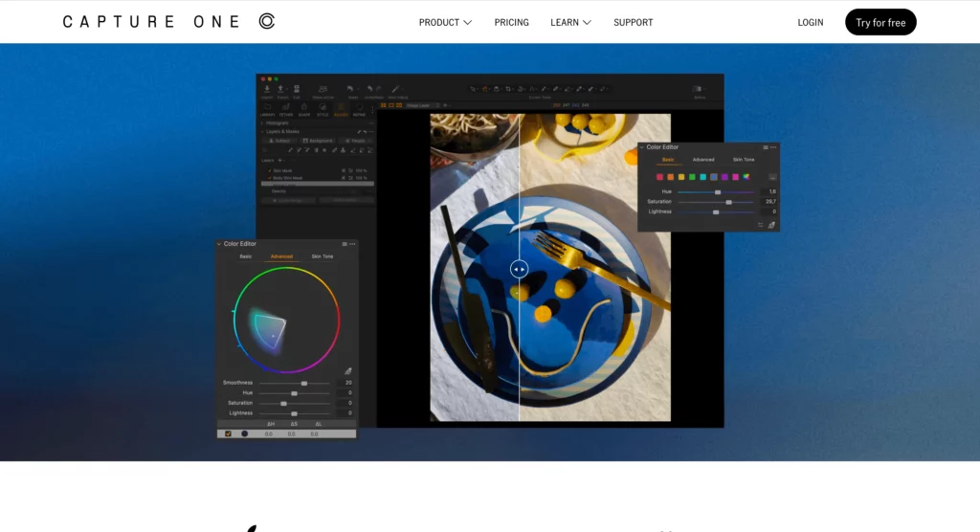980x532 pixels.
Task: Click Saturation slider handle in Basic Color Editor
Action: 728,203
